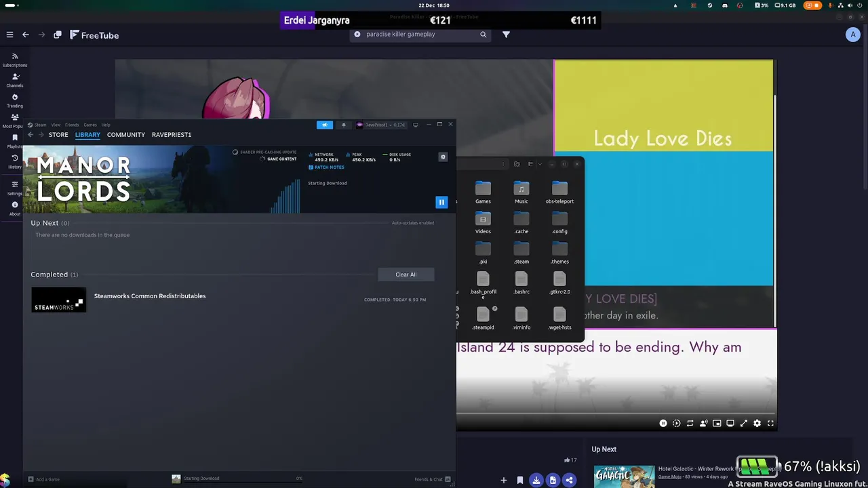
Task: Open the profile avatar 'A'
Action: pos(853,35)
